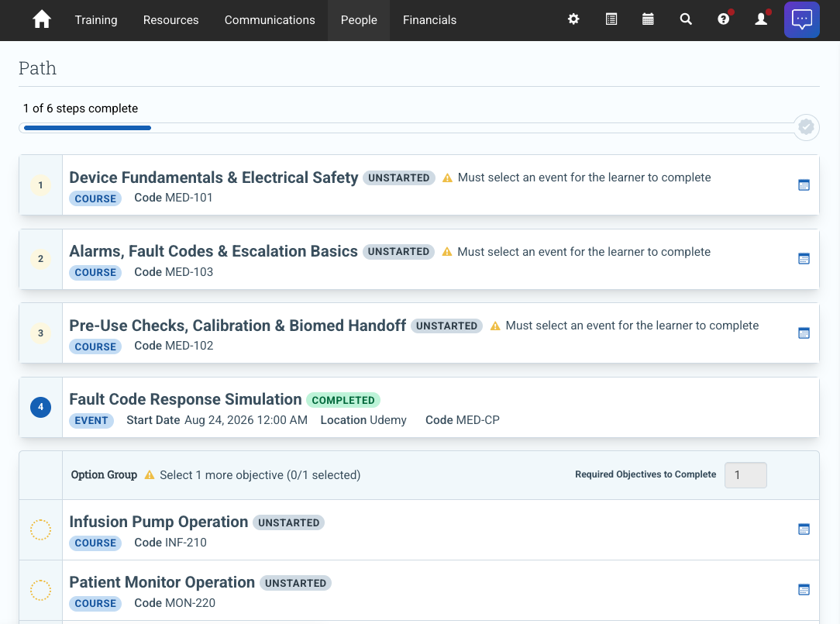Focus the Required Objectives to Complete field

point(745,475)
